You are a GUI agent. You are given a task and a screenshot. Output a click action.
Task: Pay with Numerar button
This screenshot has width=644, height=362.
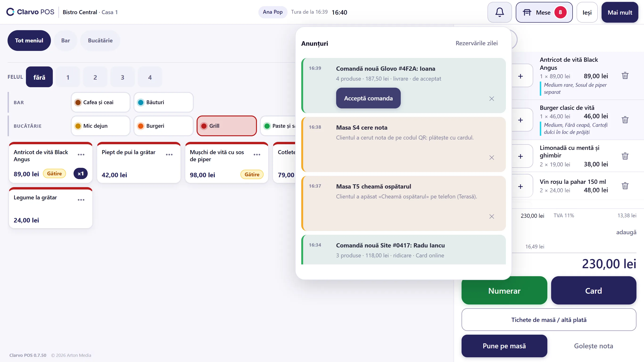pyautogui.click(x=504, y=291)
